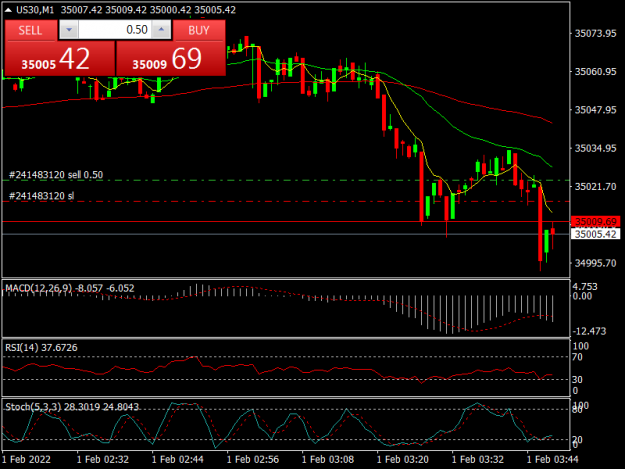625x469 pixels.
Task: Click the RSI 70 level label
Action: click(577, 357)
